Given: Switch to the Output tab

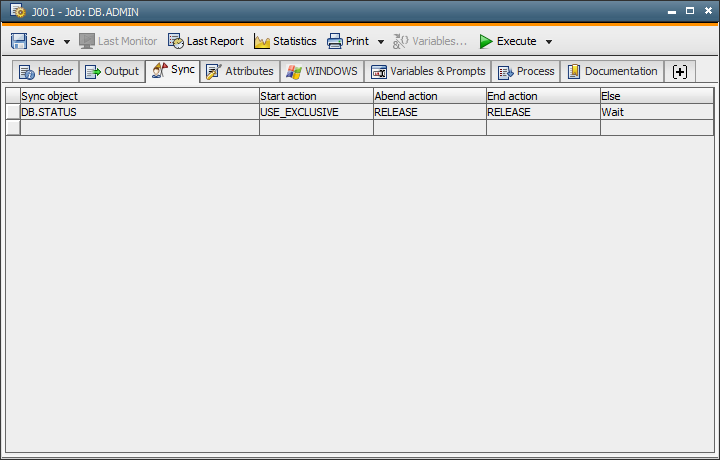Looking at the screenshot, I should point(112,71).
